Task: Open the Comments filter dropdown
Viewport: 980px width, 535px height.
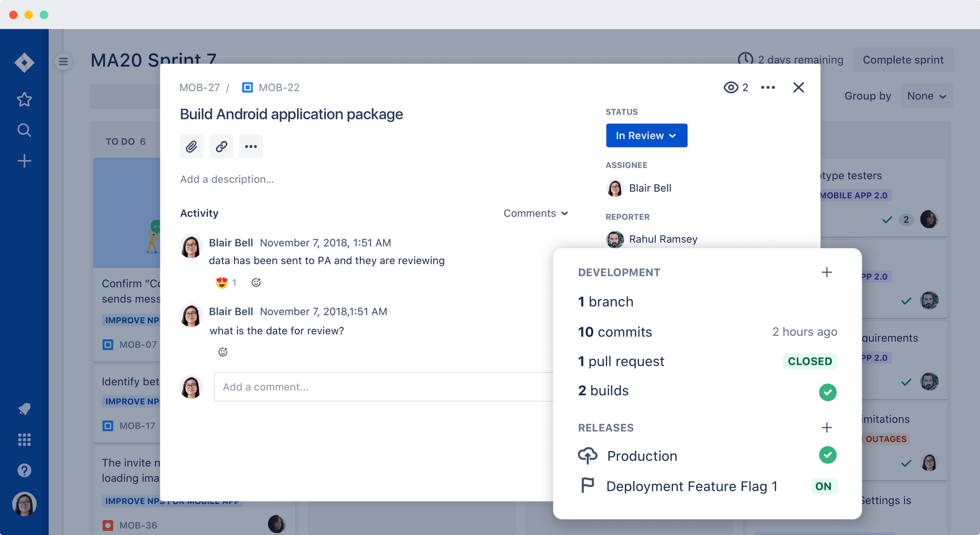Action: tap(535, 213)
